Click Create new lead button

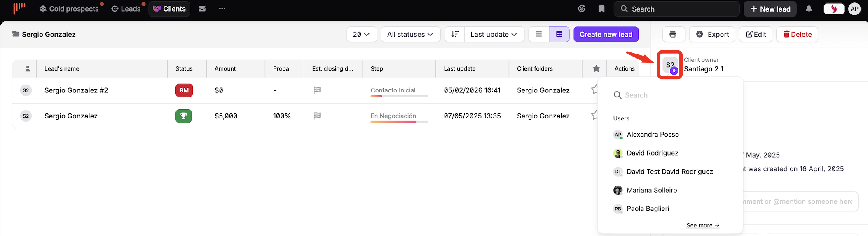(x=606, y=34)
